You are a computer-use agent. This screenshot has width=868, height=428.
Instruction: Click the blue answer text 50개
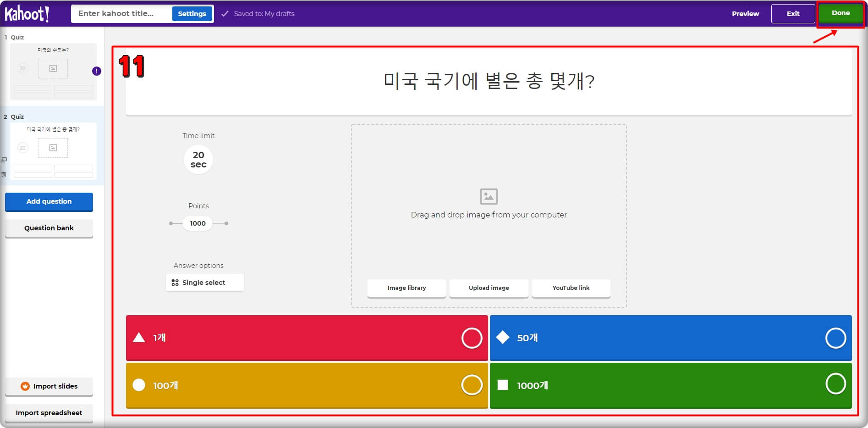point(527,338)
